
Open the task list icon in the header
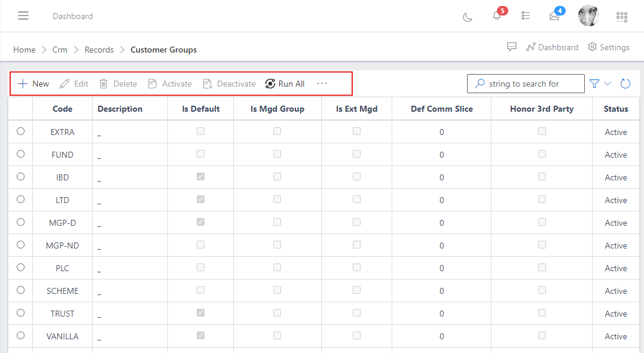[526, 16]
